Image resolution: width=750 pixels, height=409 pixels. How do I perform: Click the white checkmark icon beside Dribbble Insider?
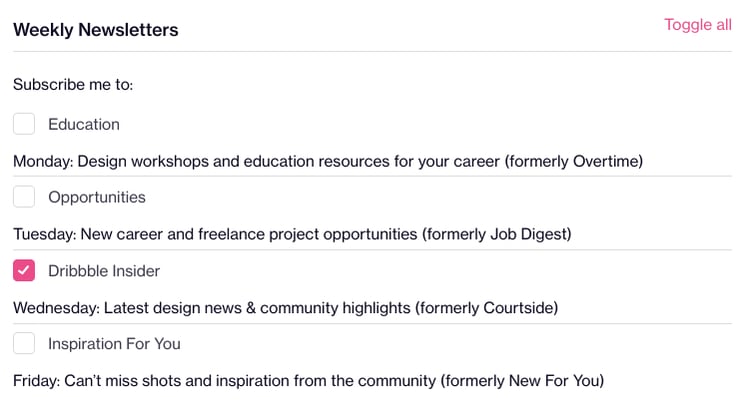coord(24,270)
